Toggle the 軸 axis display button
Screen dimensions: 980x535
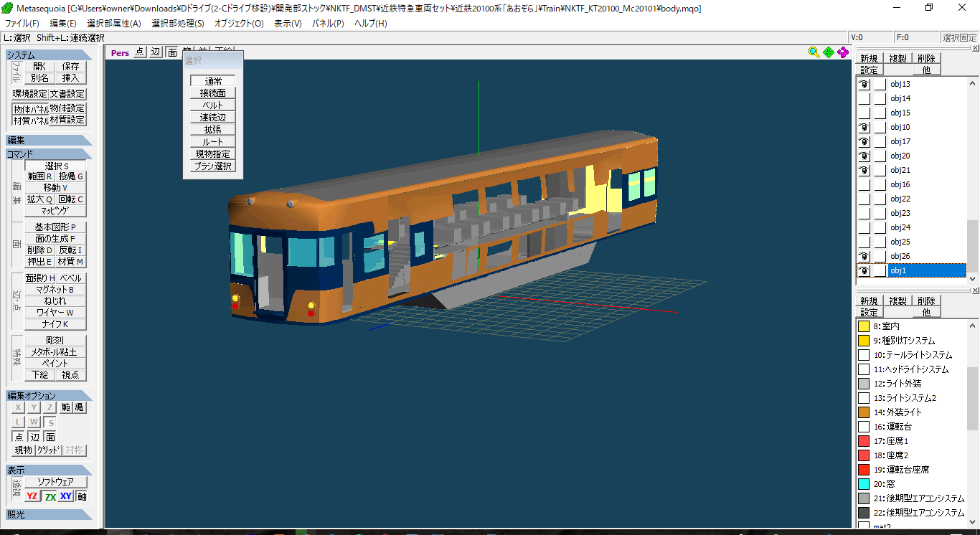pyautogui.click(x=82, y=496)
